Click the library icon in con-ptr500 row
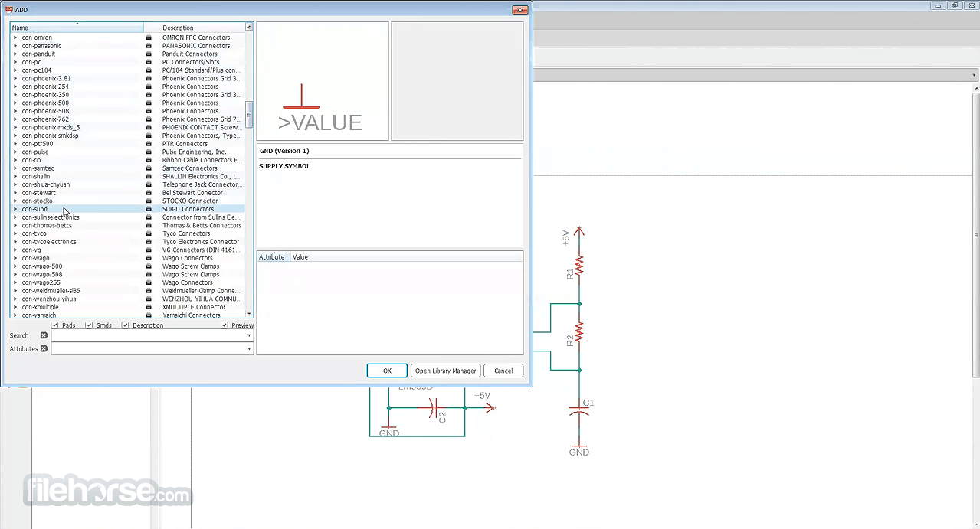This screenshot has width=980, height=529. (x=149, y=144)
